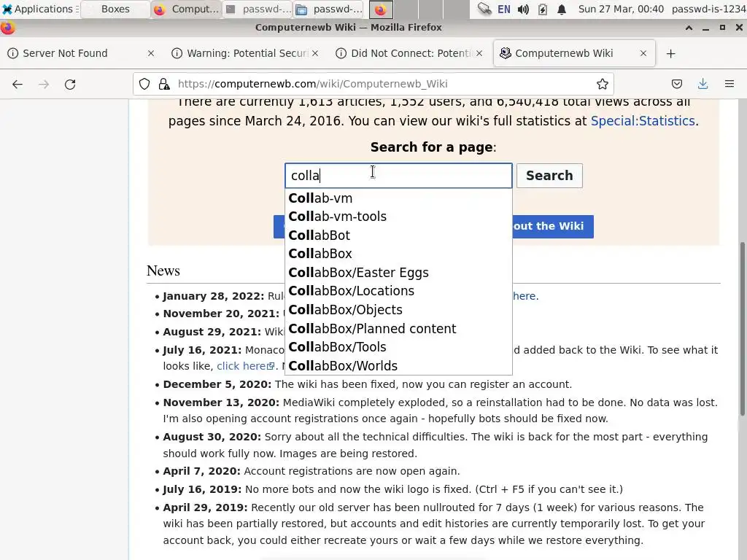
Task: Open the passwd-is-1234 user menu
Action: 708,9
